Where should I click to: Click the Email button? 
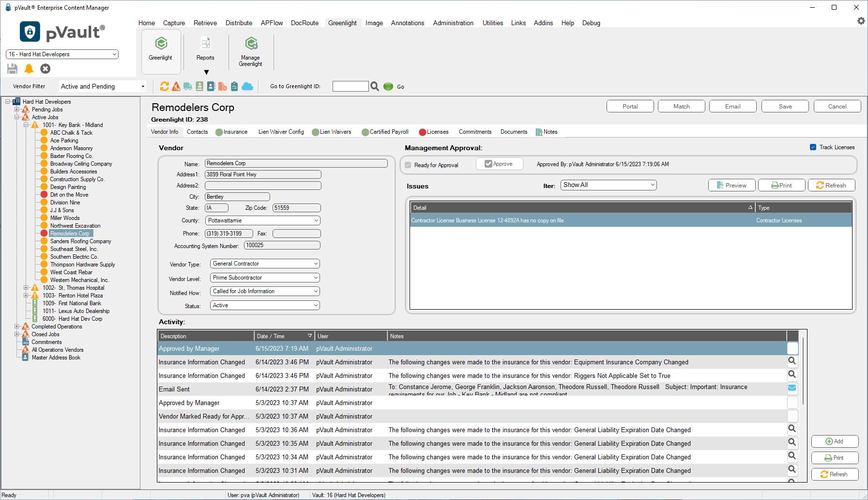pos(733,107)
